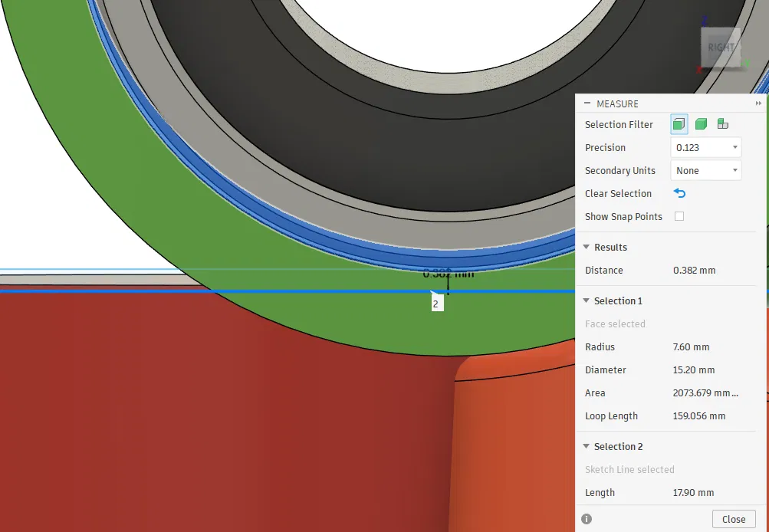Enable the Show Snap Points checkbox
Viewport: 769px width, 532px height.
[679, 216]
